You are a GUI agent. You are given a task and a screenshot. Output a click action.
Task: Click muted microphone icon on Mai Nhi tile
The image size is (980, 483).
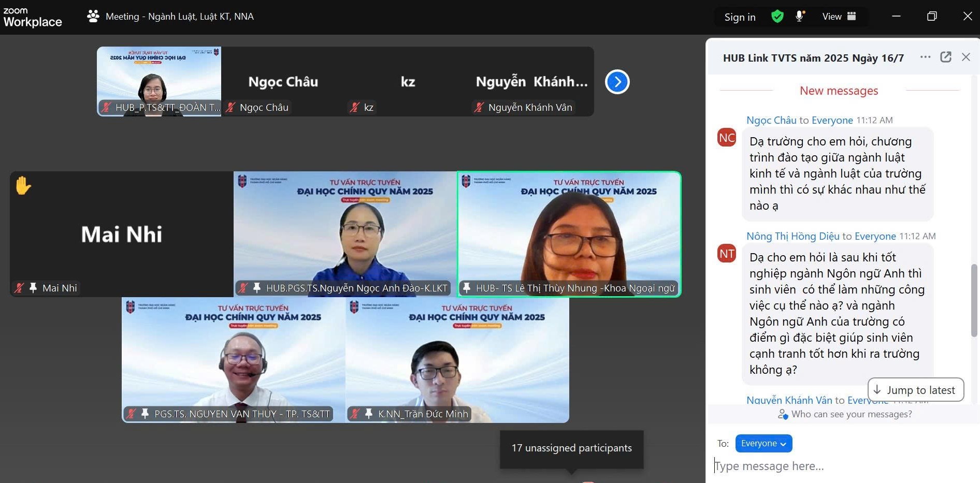click(20, 288)
